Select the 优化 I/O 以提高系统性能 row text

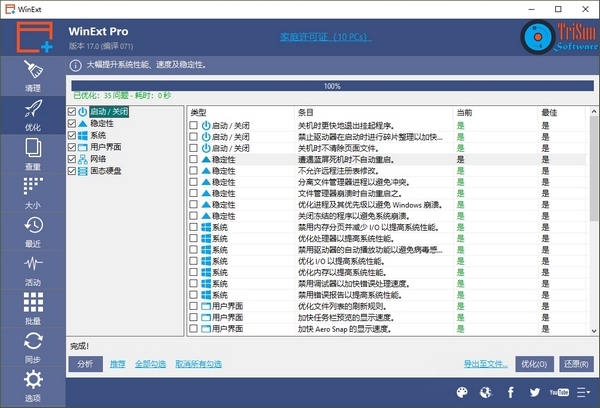[341, 261]
